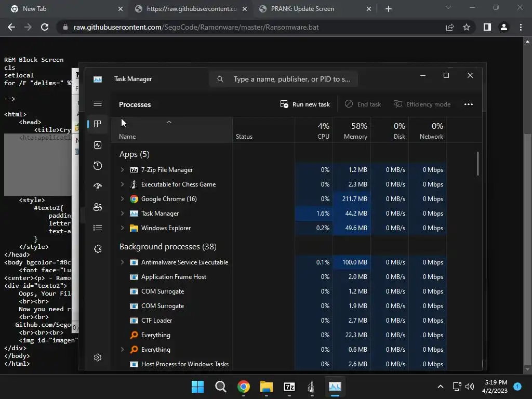Screen dimensions: 532x399
Task: Open a new Chrome tab with plus
Action: click(389, 9)
